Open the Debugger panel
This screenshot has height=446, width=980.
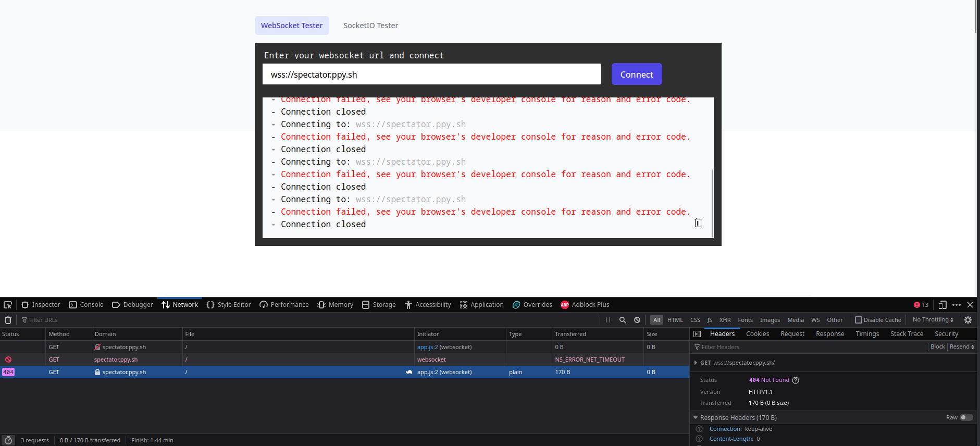pos(132,305)
